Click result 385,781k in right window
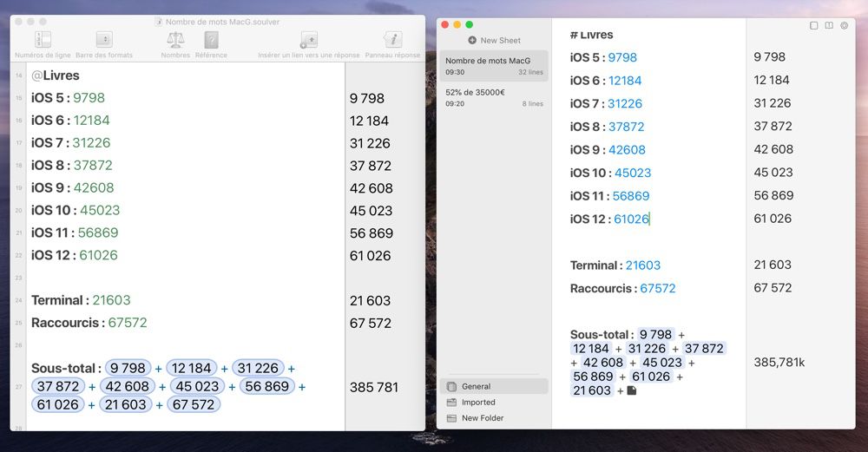The height and width of the screenshot is (452, 868). point(779,363)
